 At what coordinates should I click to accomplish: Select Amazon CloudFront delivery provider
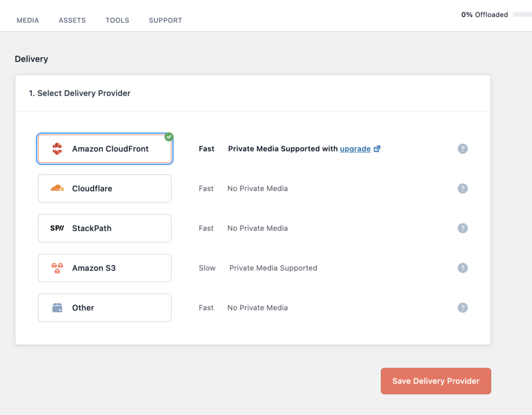(x=104, y=149)
